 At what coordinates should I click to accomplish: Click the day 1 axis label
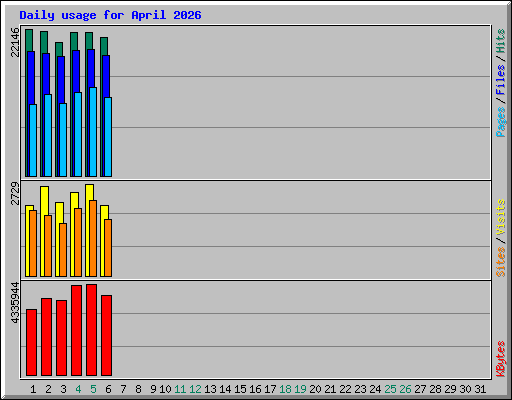[33, 389]
